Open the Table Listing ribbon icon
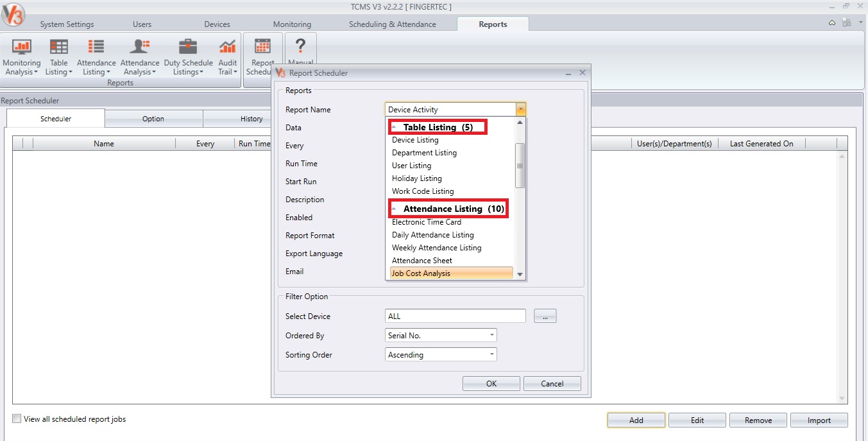 click(x=58, y=56)
